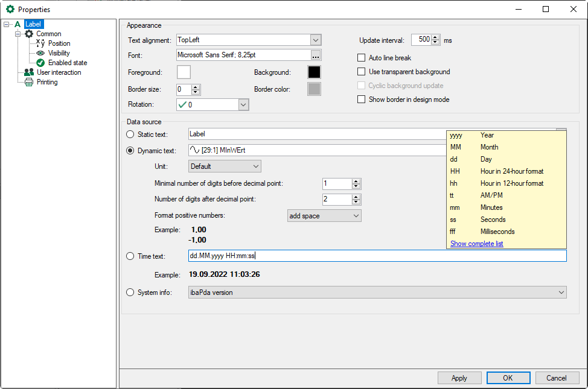This screenshot has width=588, height=389.
Task: Click the Printing printer icon
Action: [x=29, y=82]
